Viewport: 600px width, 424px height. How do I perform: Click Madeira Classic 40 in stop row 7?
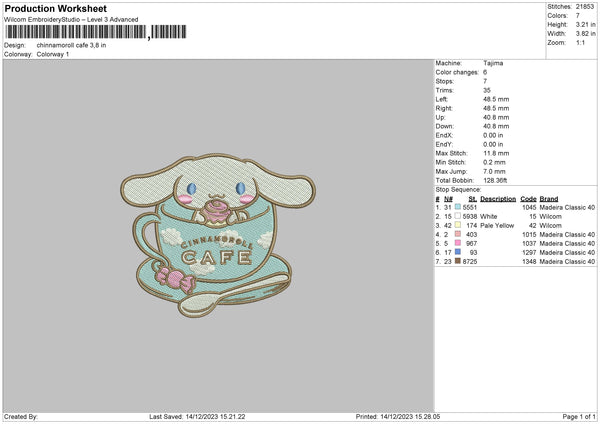[567, 261]
